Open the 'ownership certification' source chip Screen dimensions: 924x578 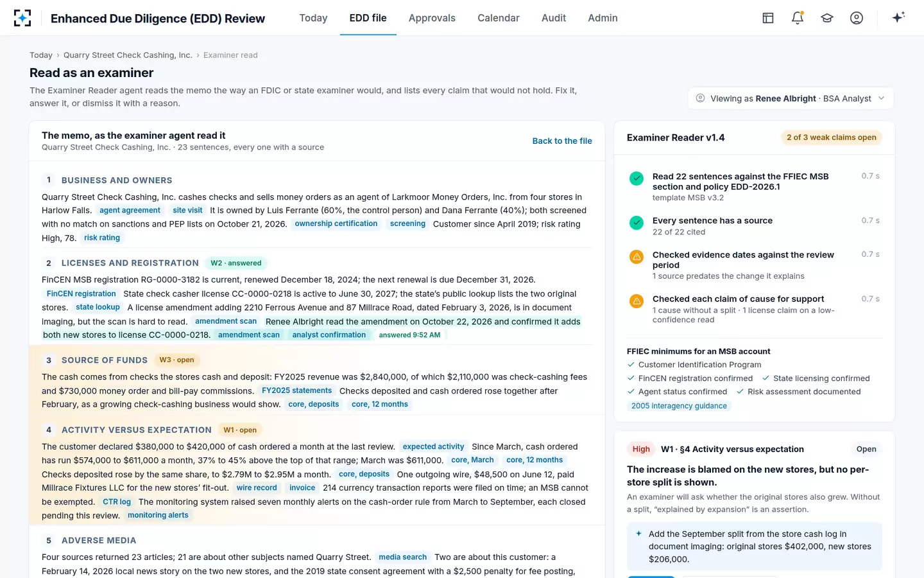[x=336, y=223]
